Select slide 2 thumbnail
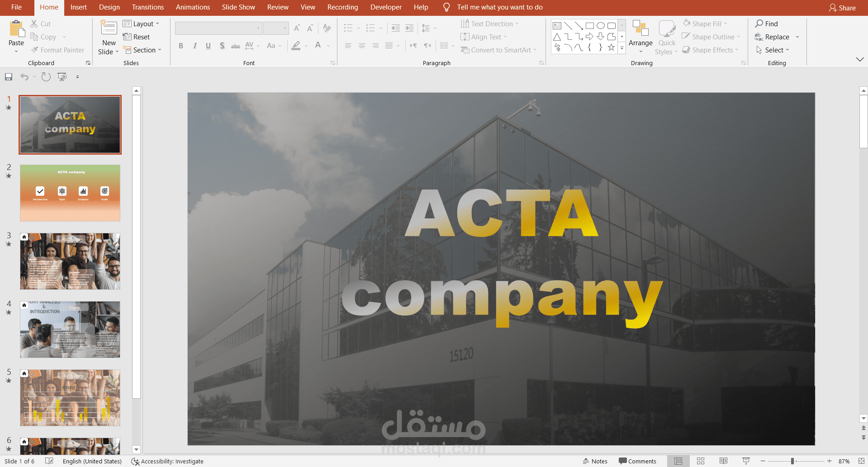Viewport: 868px width, 467px height. (70, 193)
